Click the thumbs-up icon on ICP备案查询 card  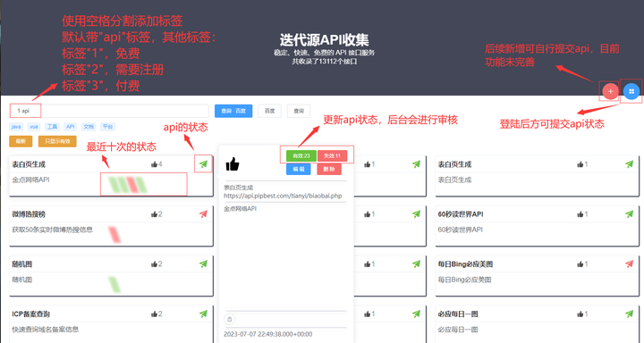[154, 314]
